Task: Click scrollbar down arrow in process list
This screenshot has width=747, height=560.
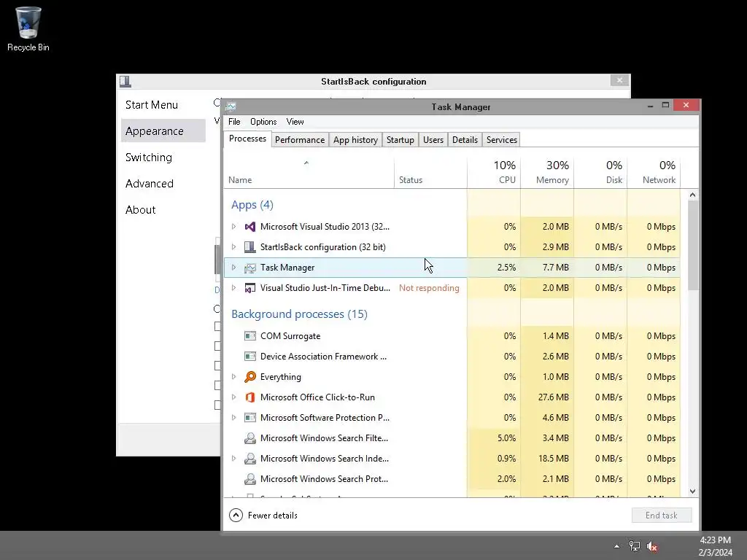Action: pos(693,491)
